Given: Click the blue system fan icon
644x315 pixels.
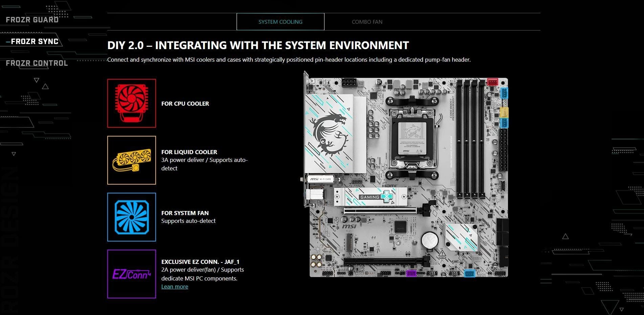Looking at the screenshot, I should pyautogui.click(x=132, y=217).
